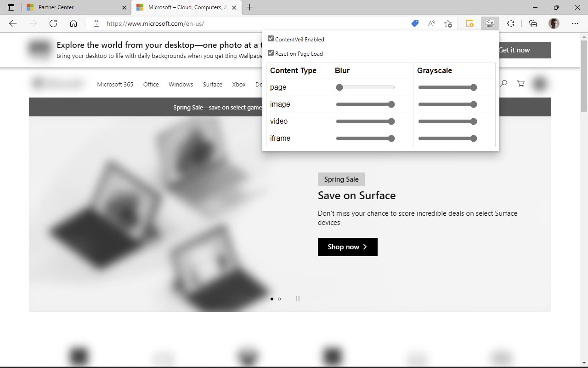Refresh the page with reload icon
Image resolution: width=588 pixels, height=368 pixels.
pyautogui.click(x=53, y=23)
